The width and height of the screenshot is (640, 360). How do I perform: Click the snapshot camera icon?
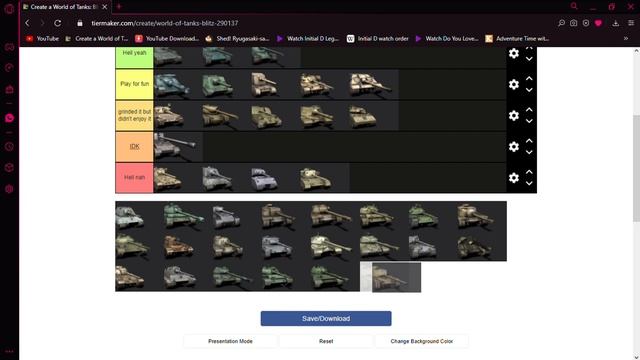point(573,23)
